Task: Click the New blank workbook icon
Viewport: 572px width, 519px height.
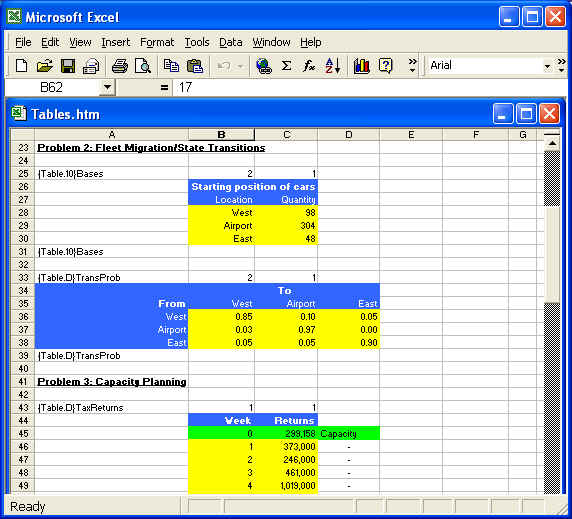Action: pos(21,66)
